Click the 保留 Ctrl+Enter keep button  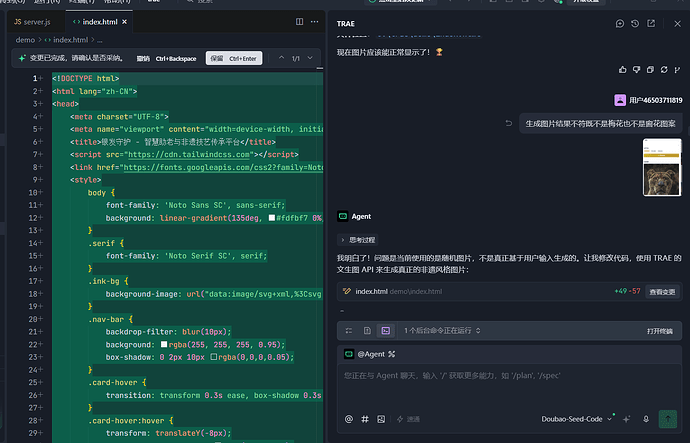click(x=234, y=58)
